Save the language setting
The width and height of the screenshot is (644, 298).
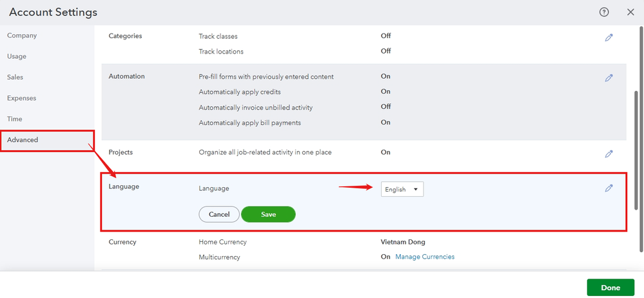268,214
